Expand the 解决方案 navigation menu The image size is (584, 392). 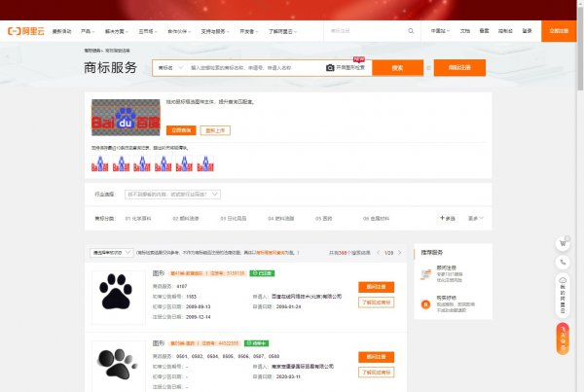click(116, 31)
